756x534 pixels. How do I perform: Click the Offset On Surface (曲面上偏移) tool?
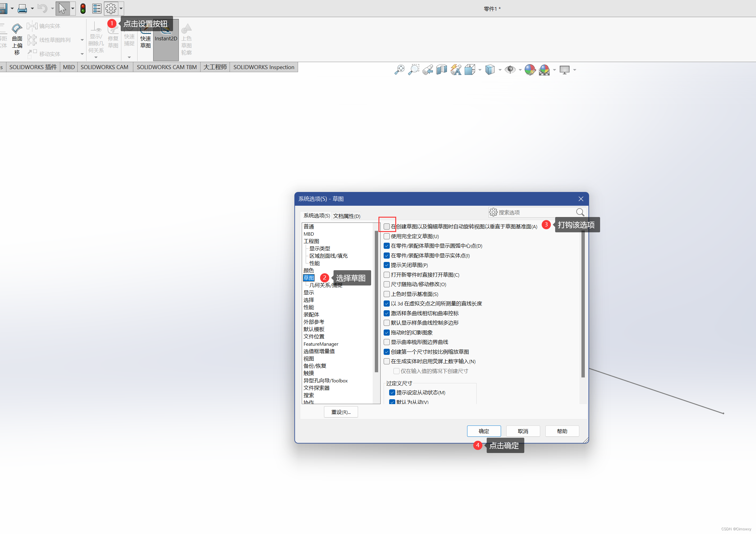[17, 39]
